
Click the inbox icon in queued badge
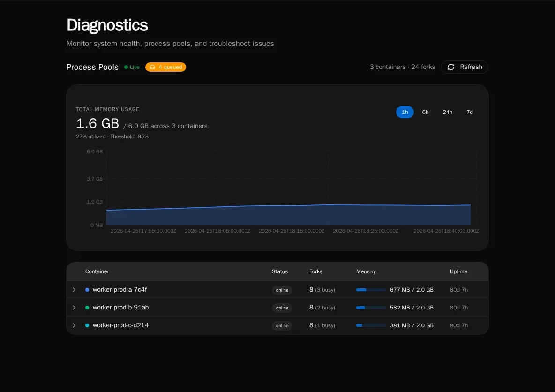[x=152, y=67]
